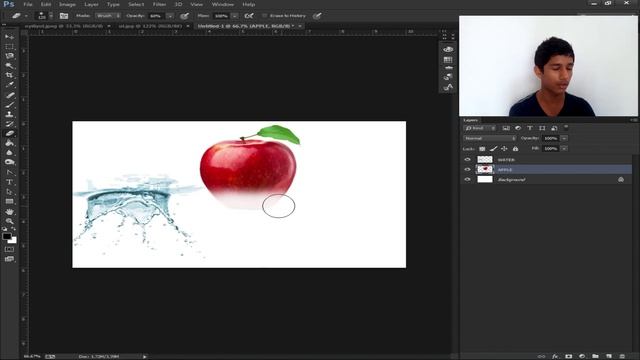Hide the WATER layer
640x360 pixels.
pos(467,160)
